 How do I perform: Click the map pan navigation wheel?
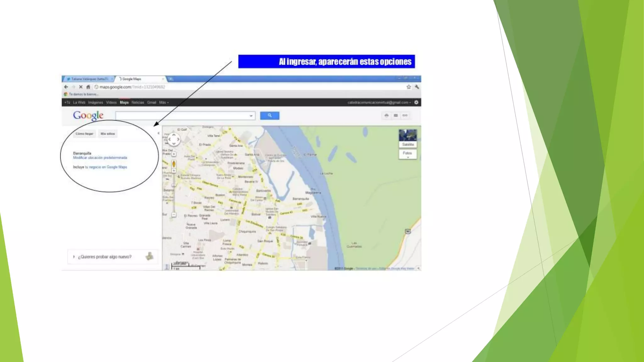tap(174, 139)
